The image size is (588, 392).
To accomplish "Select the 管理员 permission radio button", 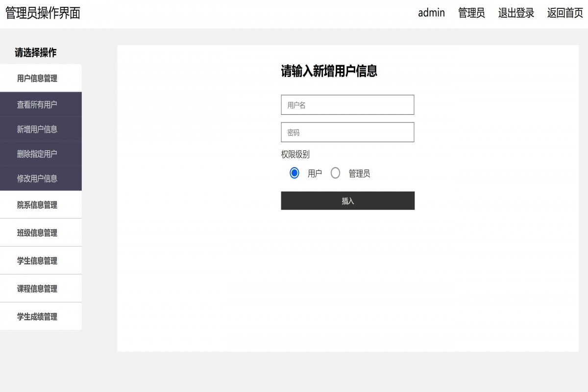I will point(335,172).
